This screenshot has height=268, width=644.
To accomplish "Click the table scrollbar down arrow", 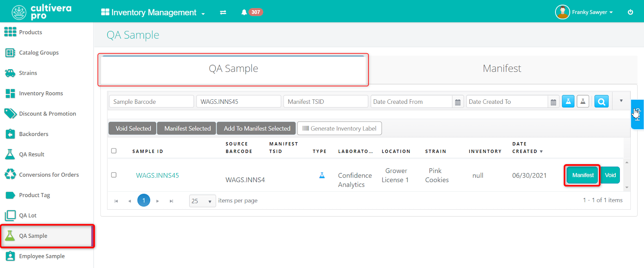I will click(627, 188).
